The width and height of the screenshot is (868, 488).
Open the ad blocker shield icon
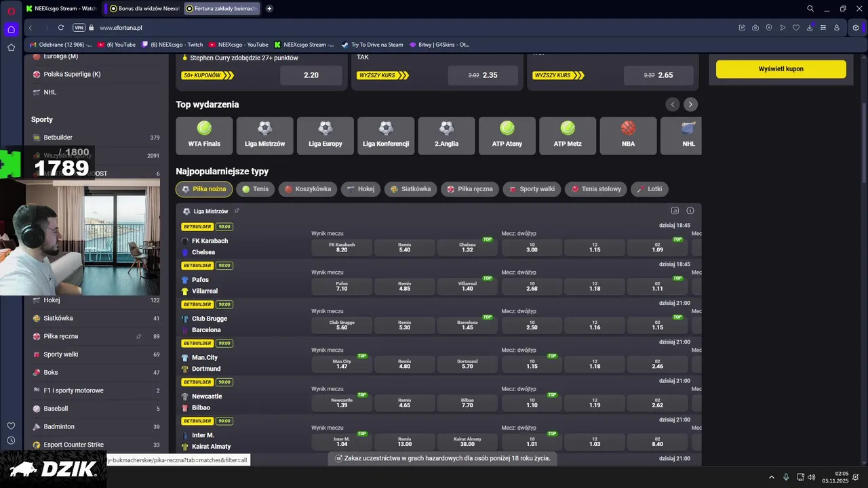pyautogui.click(x=769, y=28)
